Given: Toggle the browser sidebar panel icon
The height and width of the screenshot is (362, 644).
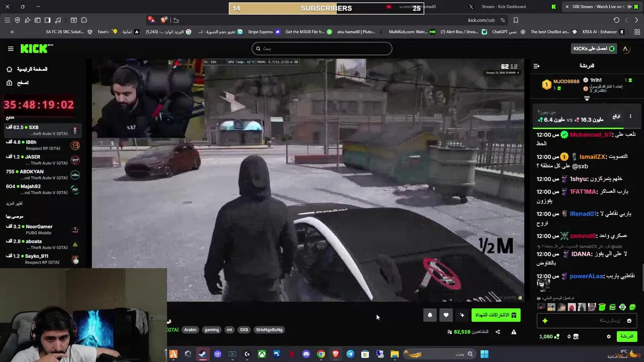Looking at the screenshot, I should click(47, 20).
